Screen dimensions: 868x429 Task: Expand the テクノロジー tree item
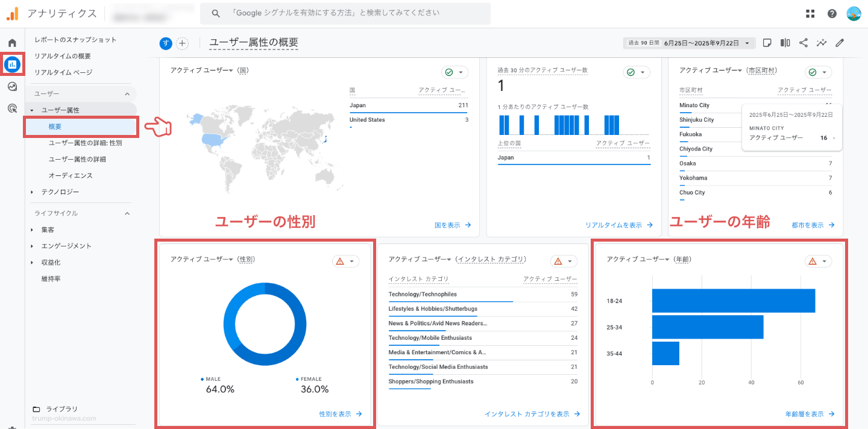(x=32, y=192)
